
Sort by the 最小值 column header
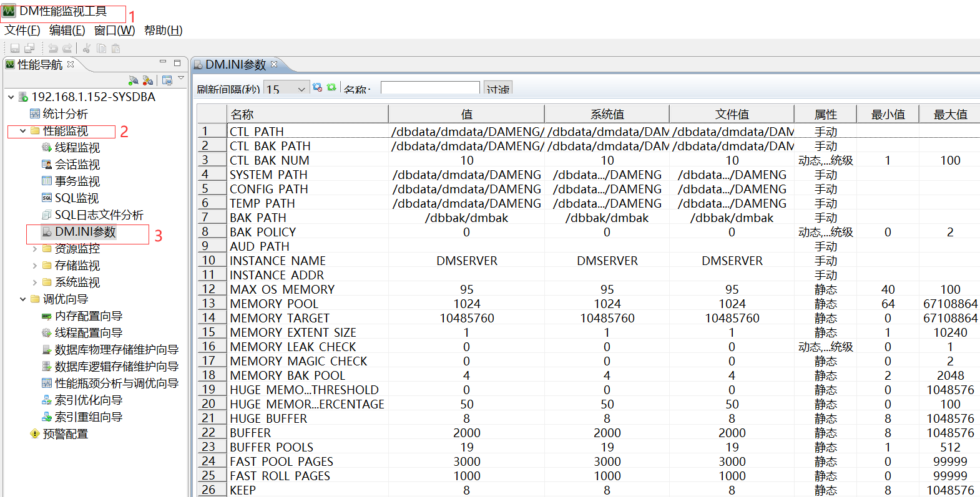(888, 114)
